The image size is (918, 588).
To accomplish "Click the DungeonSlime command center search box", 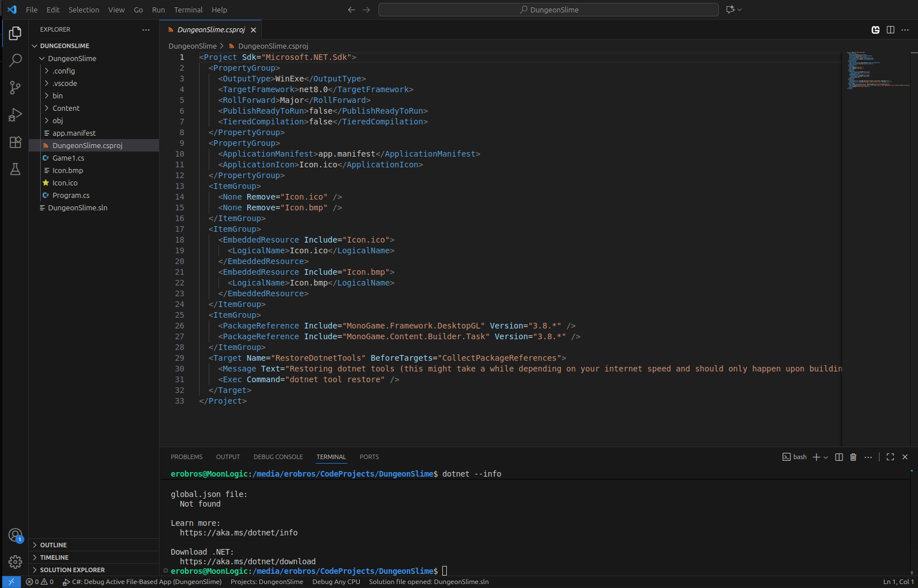I will [x=548, y=10].
